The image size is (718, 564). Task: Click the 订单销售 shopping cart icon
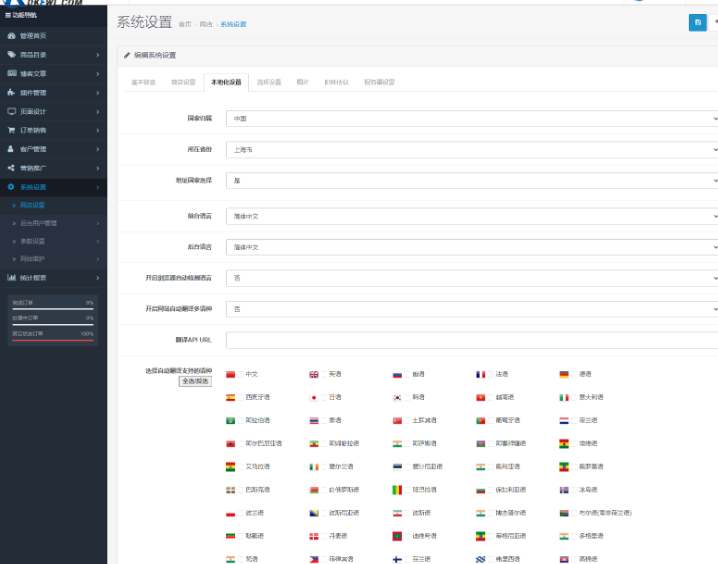pos(11,130)
